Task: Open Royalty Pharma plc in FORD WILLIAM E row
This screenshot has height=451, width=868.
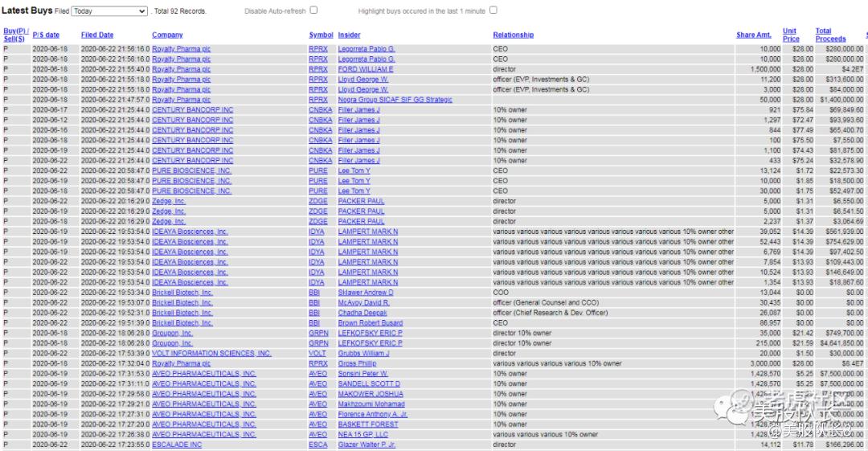Action: pyautogui.click(x=182, y=69)
